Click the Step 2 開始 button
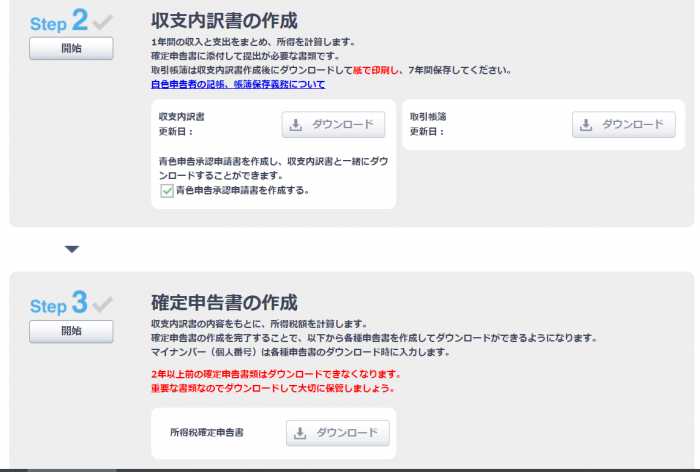 coord(71,48)
